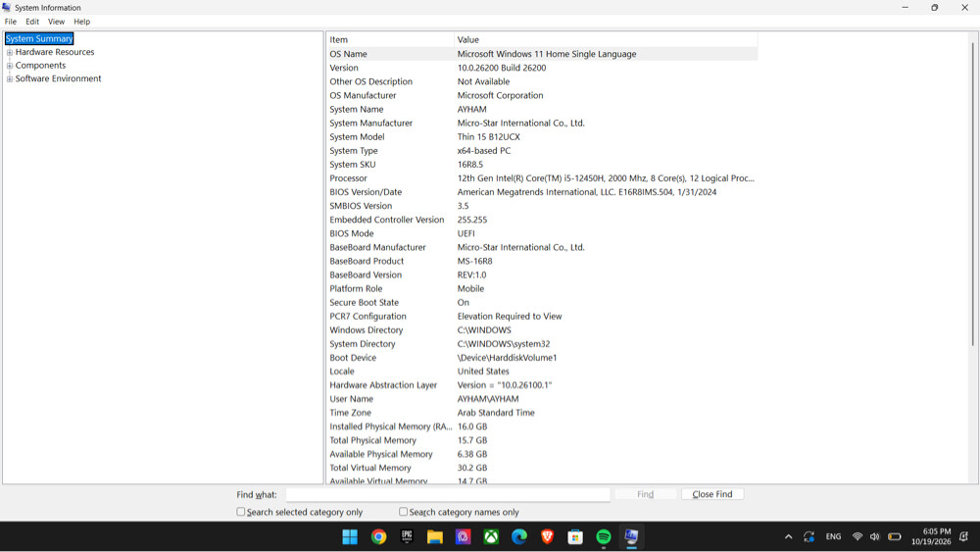Open the Windows Start menu

point(350,536)
